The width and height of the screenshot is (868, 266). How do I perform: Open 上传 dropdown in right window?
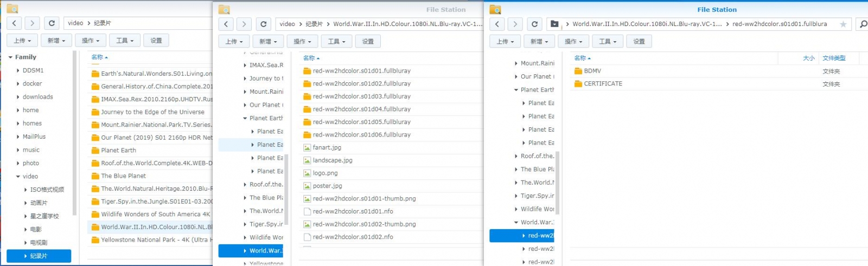point(505,41)
